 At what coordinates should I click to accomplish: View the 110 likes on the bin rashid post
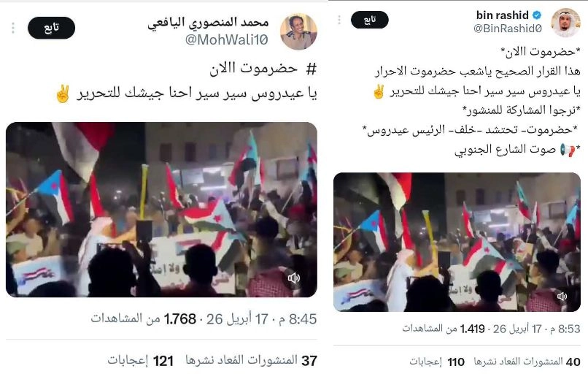pyautogui.click(x=437, y=362)
